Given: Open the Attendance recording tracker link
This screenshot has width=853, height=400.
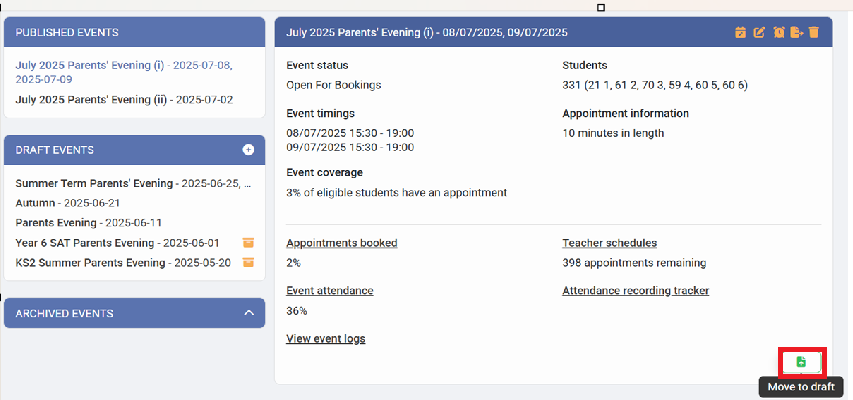Looking at the screenshot, I should (635, 291).
